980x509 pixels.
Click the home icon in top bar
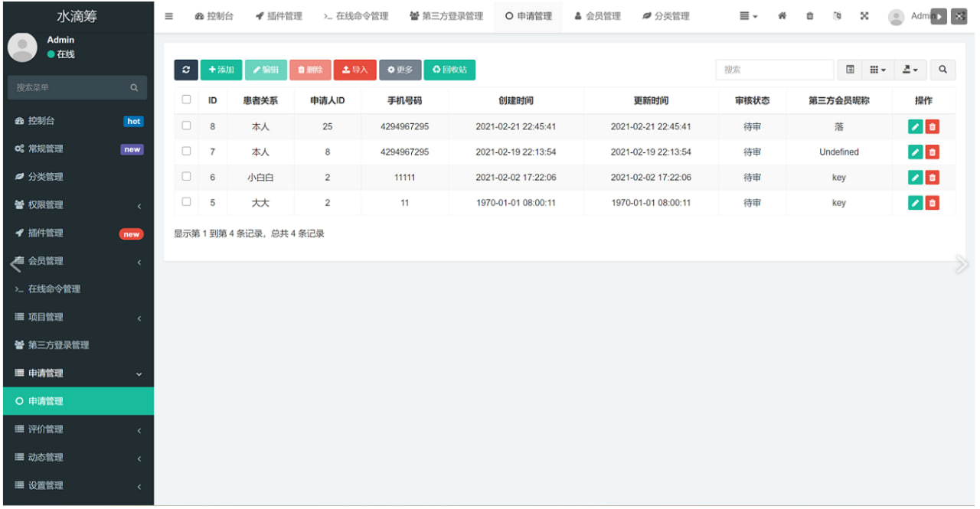coord(782,16)
